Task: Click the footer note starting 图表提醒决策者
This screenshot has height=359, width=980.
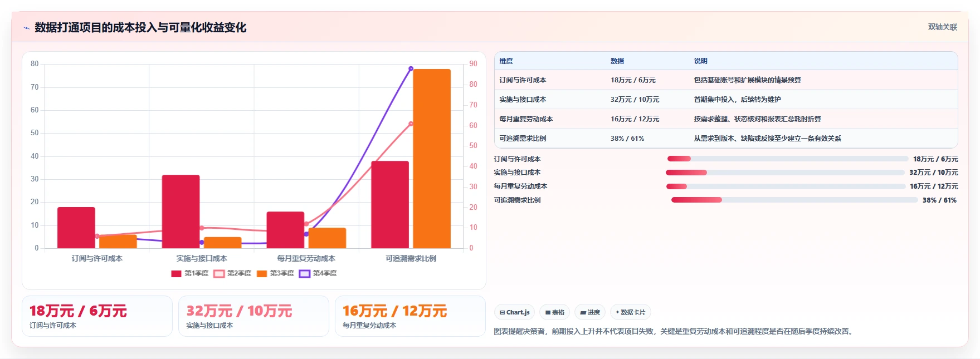Action: point(675,332)
